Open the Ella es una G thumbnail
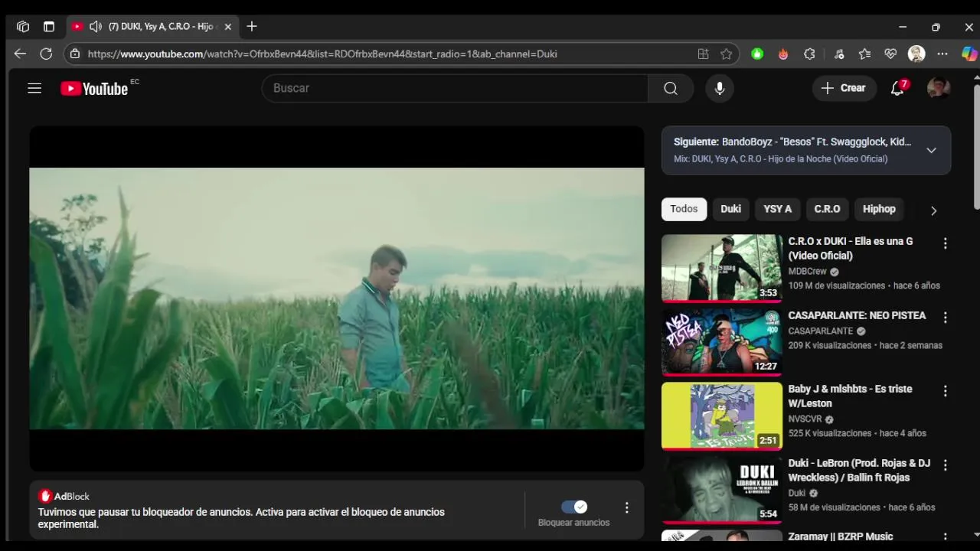980x551 pixels. point(721,268)
